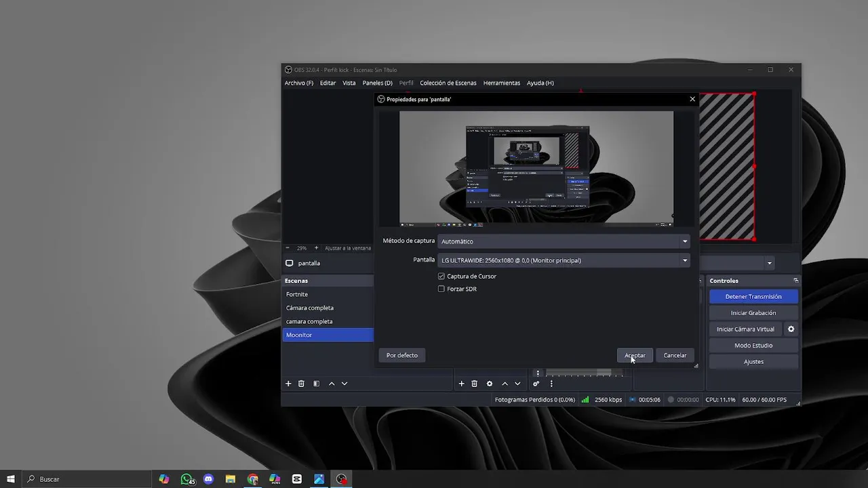Enable the Forzar SDR checkbox
Viewport: 868px width, 488px height.
441,289
